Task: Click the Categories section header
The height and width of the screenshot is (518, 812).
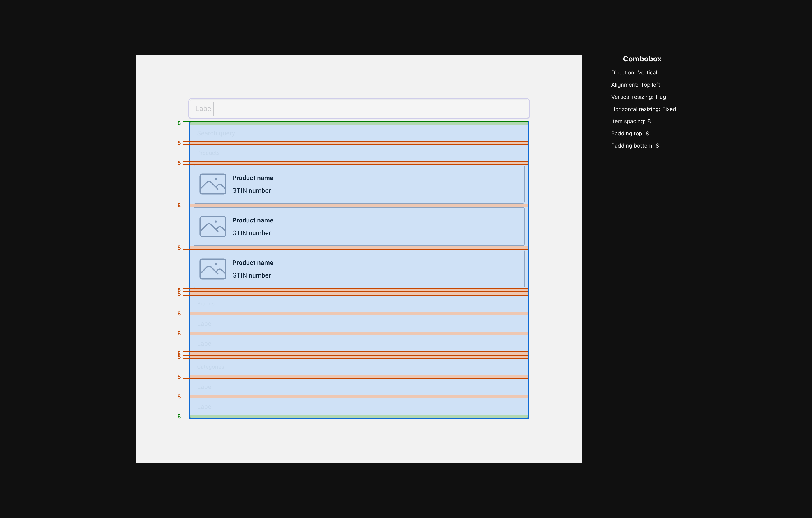Action: click(359, 367)
